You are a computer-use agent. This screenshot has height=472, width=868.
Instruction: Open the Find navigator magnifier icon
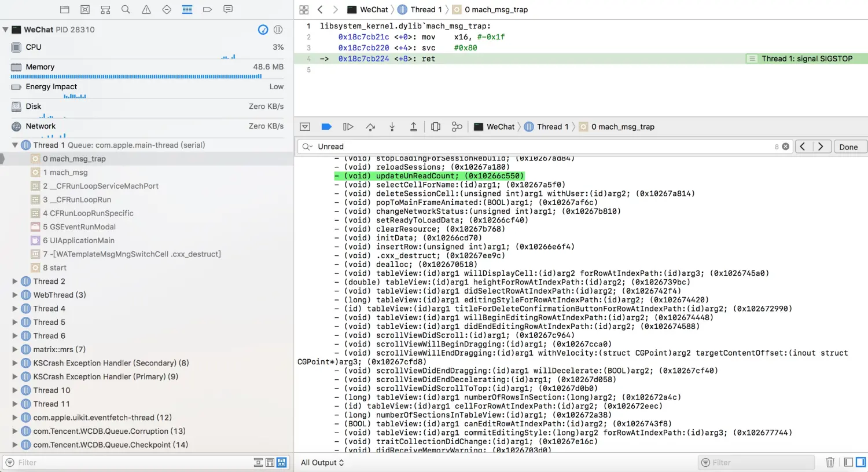[126, 9]
